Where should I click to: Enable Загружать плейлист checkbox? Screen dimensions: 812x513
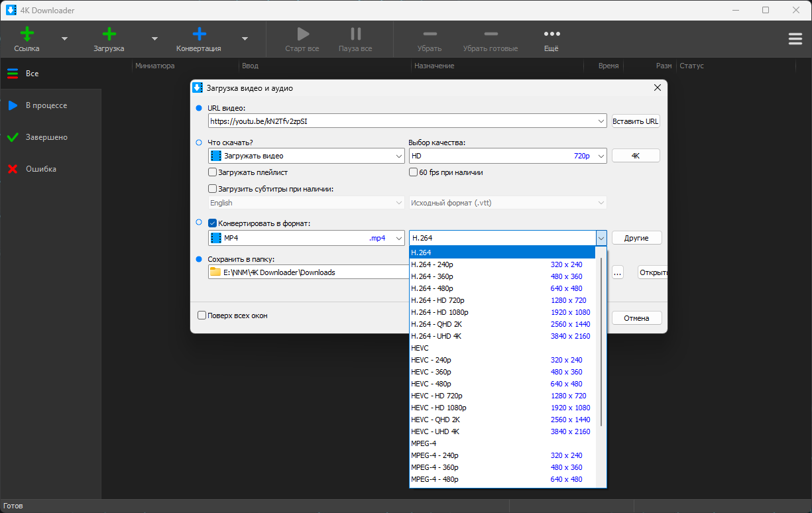213,172
